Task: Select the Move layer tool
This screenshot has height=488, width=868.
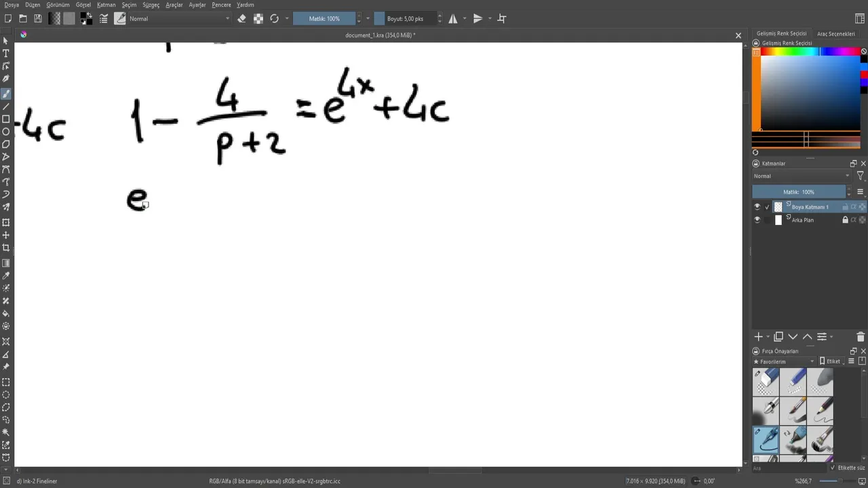Action: (6, 235)
